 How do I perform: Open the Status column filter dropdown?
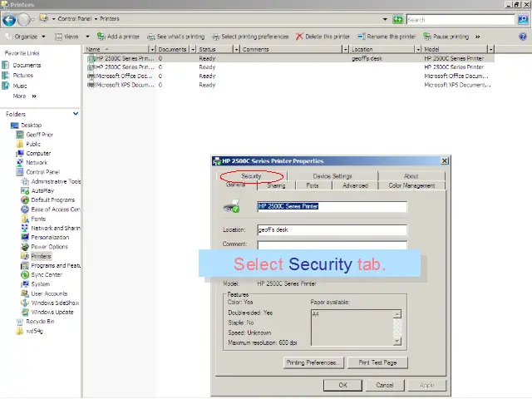click(x=236, y=50)
